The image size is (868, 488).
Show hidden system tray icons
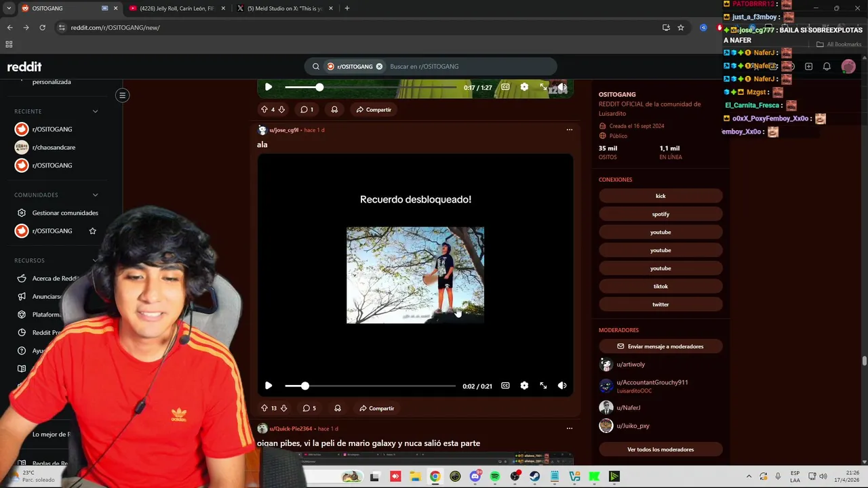tap(749, 476)
